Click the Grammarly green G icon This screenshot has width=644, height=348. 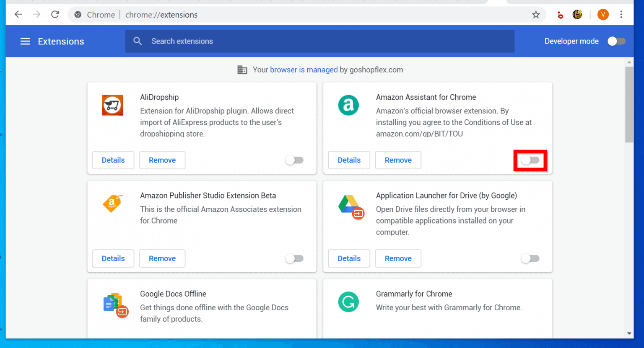[x=348, y=302]
